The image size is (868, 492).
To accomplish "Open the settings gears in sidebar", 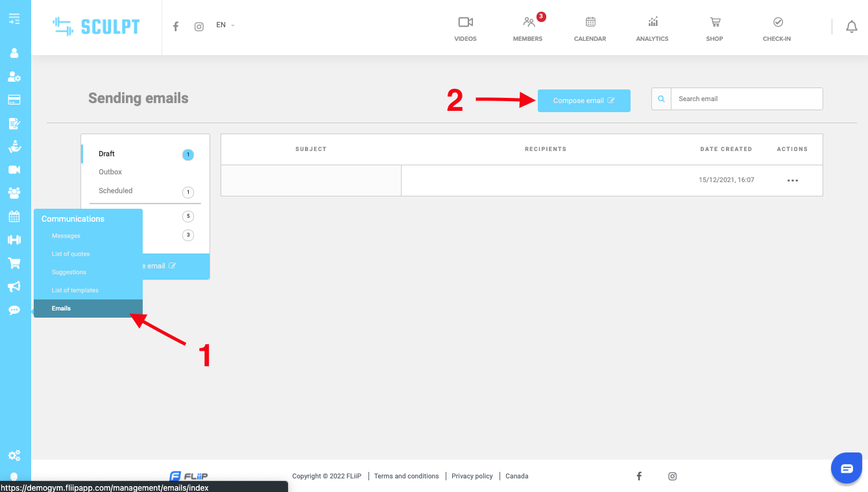I will pyautogui.click(x=14, y=456).
